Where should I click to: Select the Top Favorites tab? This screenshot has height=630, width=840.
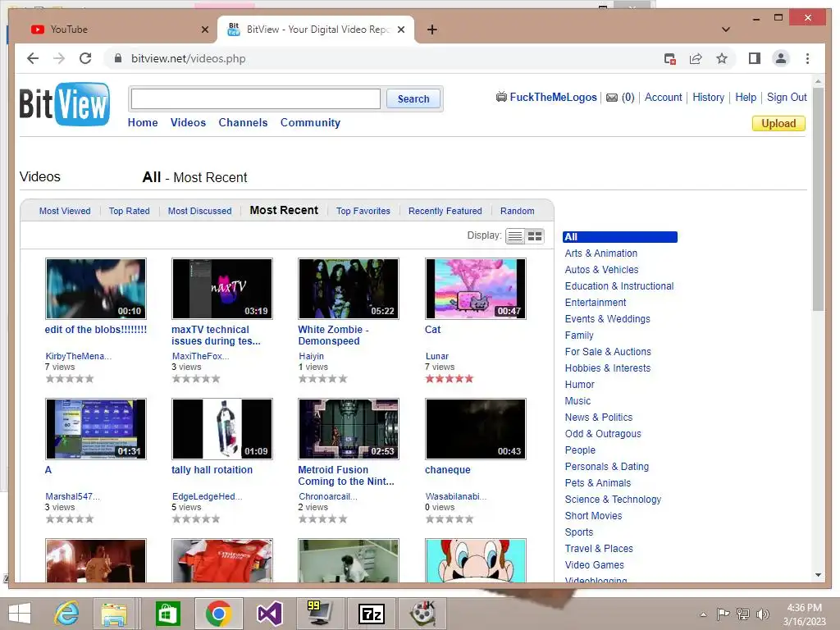pos(363,211)
